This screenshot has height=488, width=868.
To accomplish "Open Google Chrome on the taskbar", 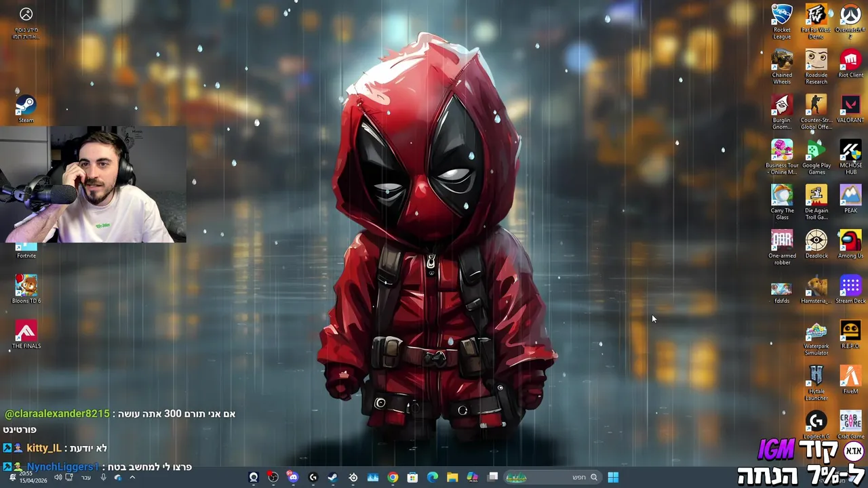I will coord(393,477).
